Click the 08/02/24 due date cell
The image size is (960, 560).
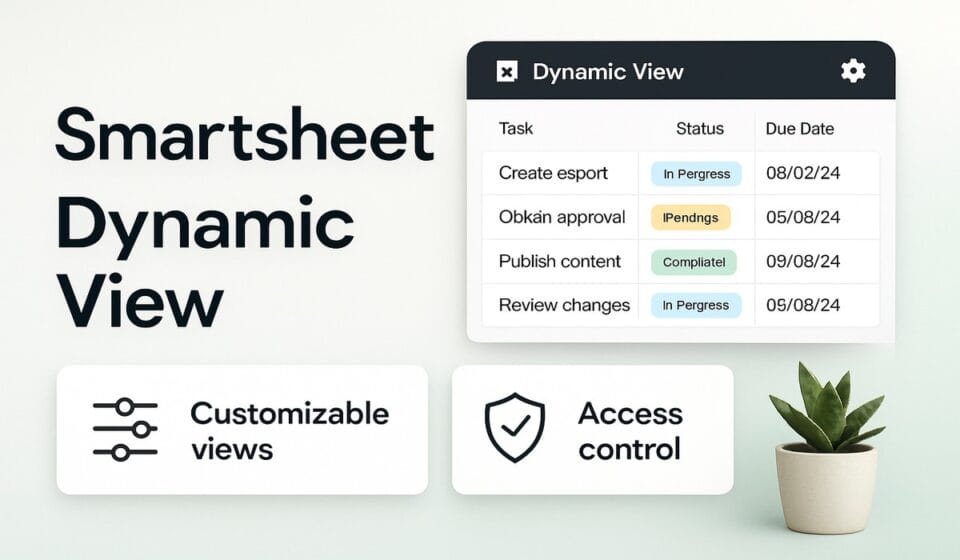[803, 173]
